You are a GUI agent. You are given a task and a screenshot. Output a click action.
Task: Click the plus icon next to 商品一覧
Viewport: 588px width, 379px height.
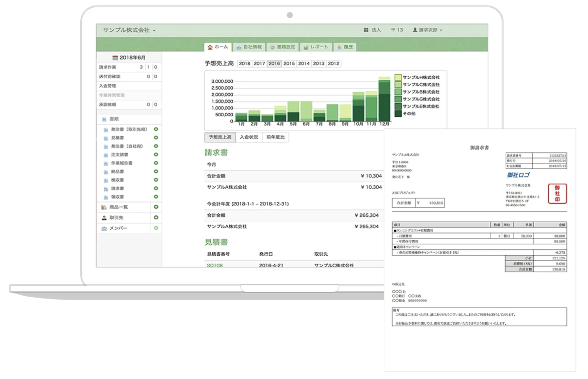156,207
